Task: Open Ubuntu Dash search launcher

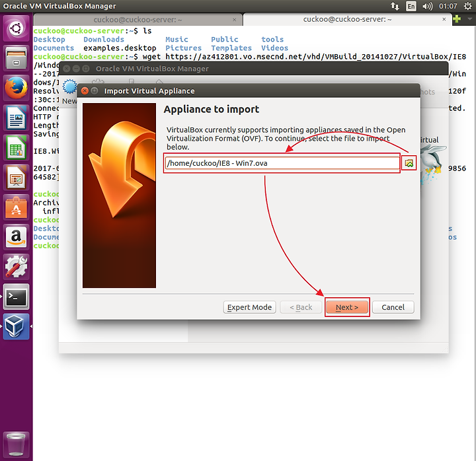Action: [x=16, y=29]
